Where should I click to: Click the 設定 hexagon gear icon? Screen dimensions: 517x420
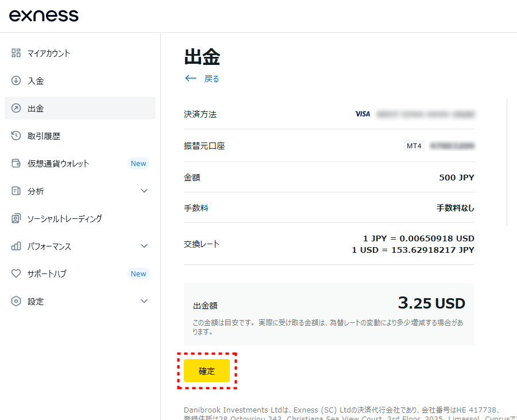[16, 301]
